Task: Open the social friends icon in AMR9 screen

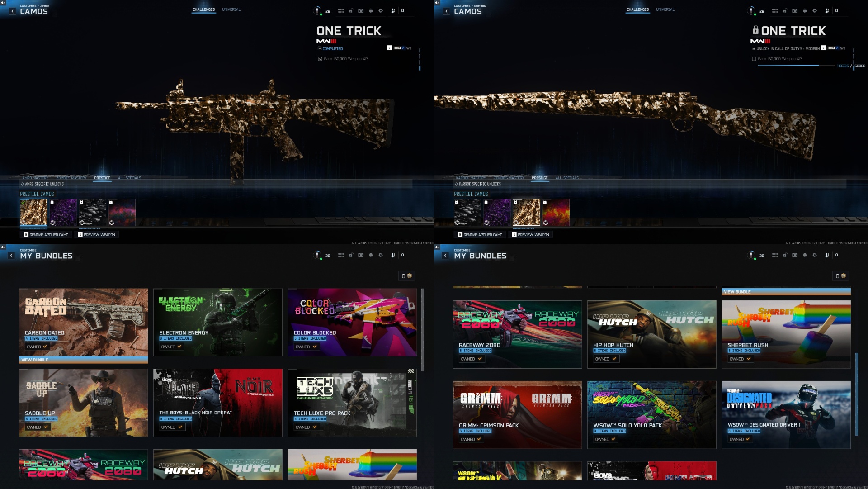Action: pos(393,11)
